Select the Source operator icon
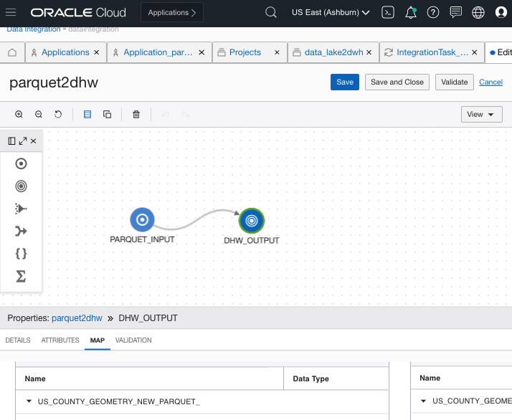The width and height of the screenshot is (512, 420). click(22, 163)
